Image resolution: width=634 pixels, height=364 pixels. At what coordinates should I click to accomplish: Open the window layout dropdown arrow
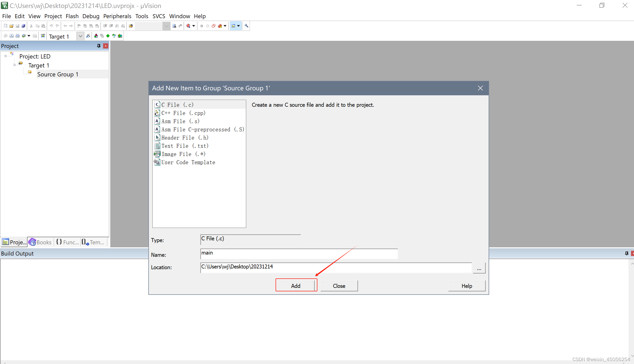point(239,26)
